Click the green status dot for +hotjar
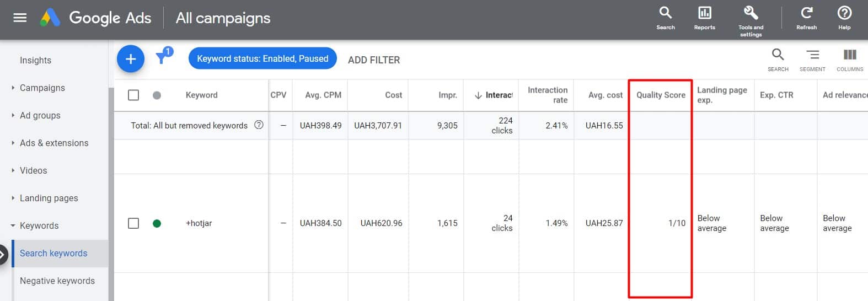 [x=157, y=223]
